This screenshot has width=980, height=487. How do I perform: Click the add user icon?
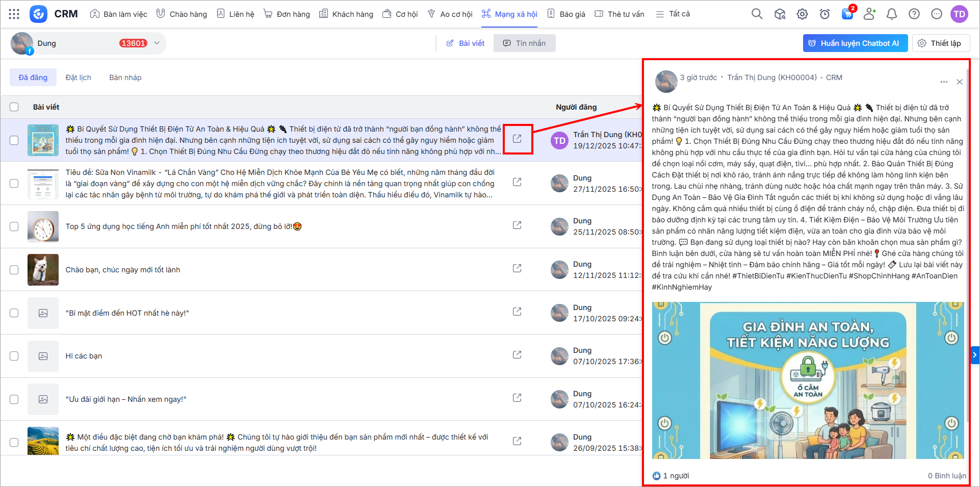(x=869, y=14)
